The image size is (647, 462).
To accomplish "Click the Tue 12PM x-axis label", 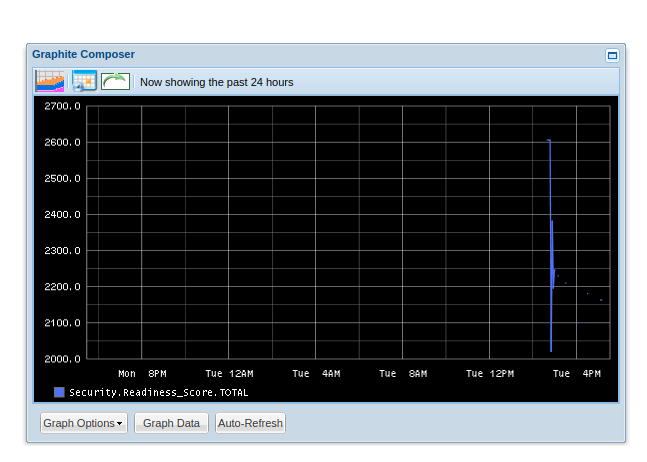I will click(x=490, y=374).
